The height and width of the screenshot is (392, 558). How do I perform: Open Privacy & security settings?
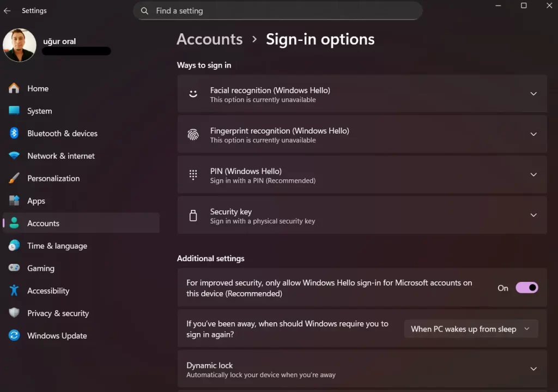tap(58, 313)
